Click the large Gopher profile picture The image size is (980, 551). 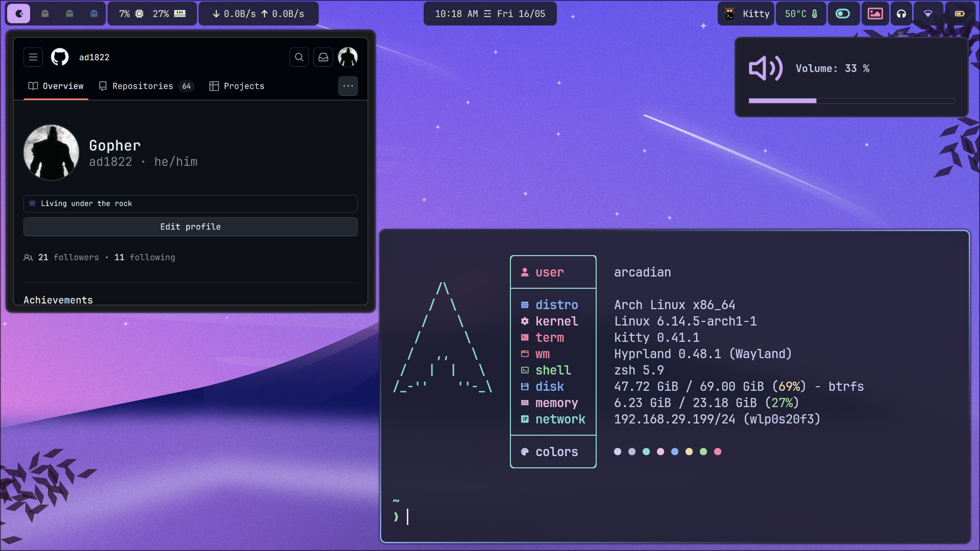click(52, 153)
